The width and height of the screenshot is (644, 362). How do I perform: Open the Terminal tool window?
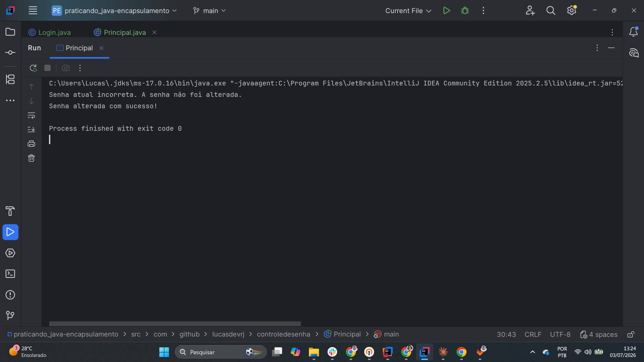click(x=10, y=274)
